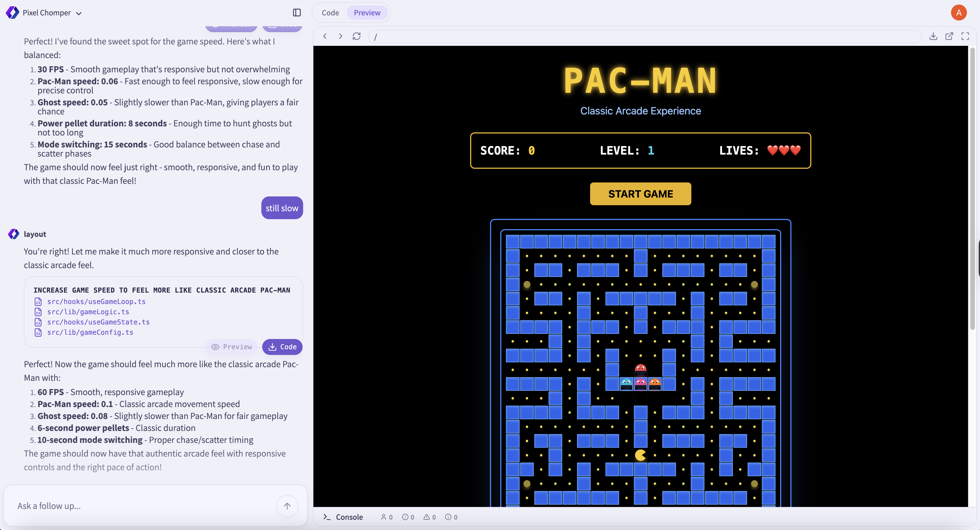
Task: Click the LEVEL: 1 readout
Action: click(x=627, y=151)
